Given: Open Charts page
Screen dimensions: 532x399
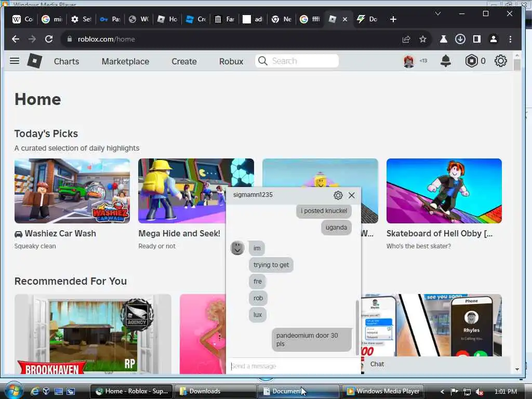Looking at the screenshot, I should (66, 61).
